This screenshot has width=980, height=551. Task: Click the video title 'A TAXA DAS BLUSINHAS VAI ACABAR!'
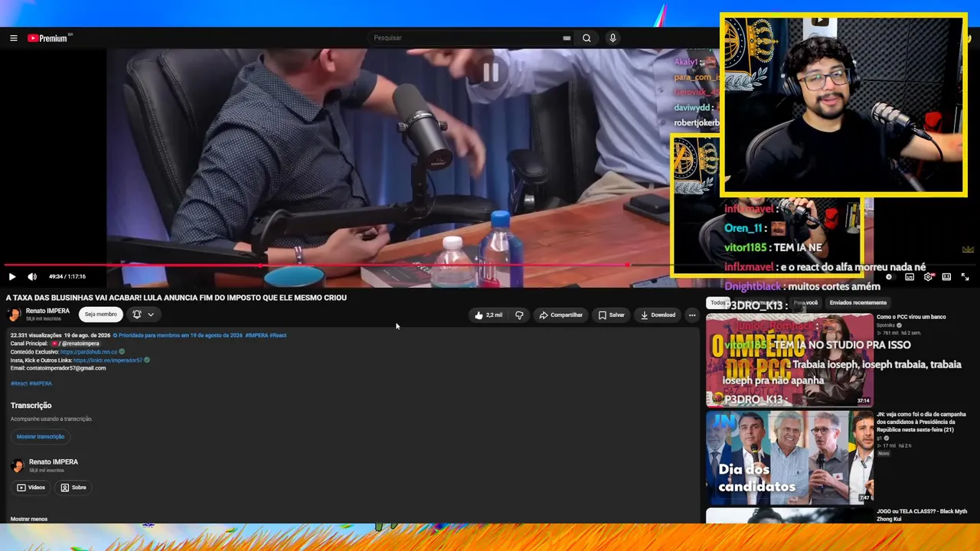(x=177, y=298)
